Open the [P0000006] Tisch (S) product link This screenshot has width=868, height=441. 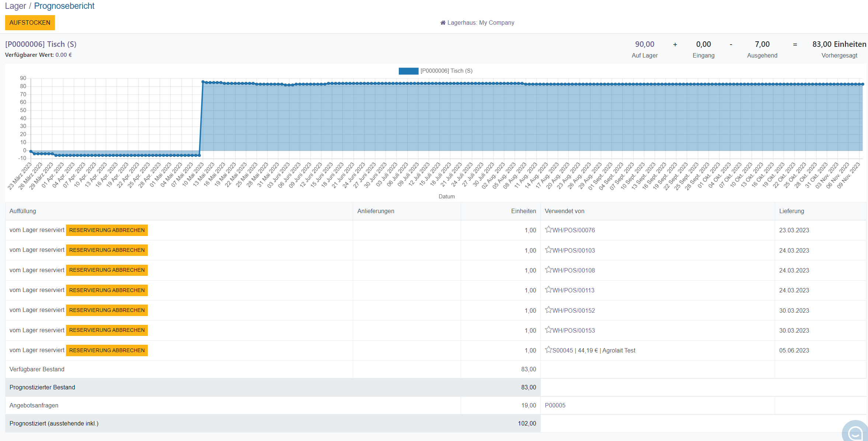click(x=41, y=44)
